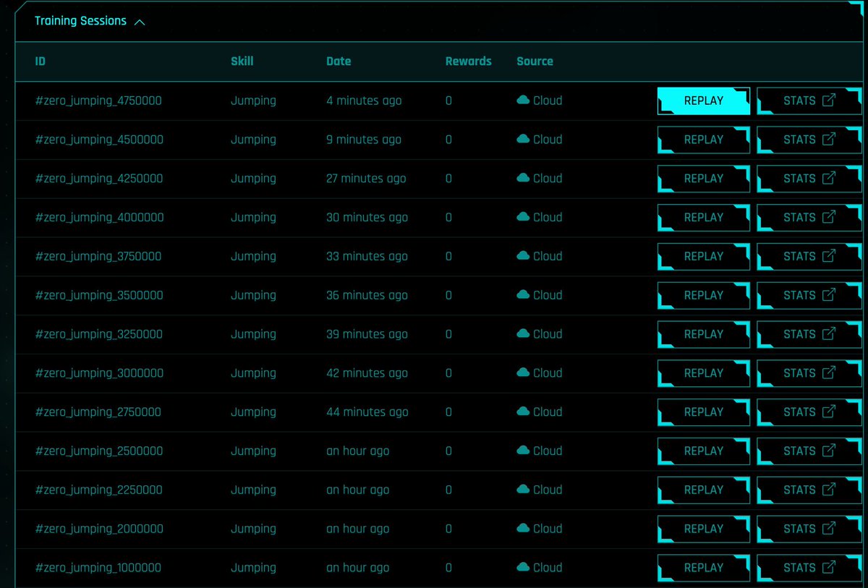Screen dimensions: 868x588
Task: Select the #zero_jumping_2500000 ID text
Action: click(x=99, y=451)
